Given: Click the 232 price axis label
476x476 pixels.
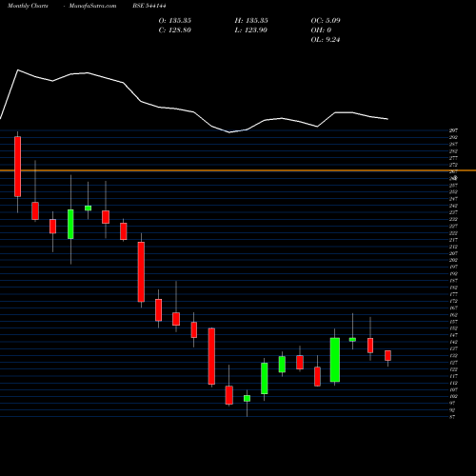Looking at the screenshot, I should point(453,219).
